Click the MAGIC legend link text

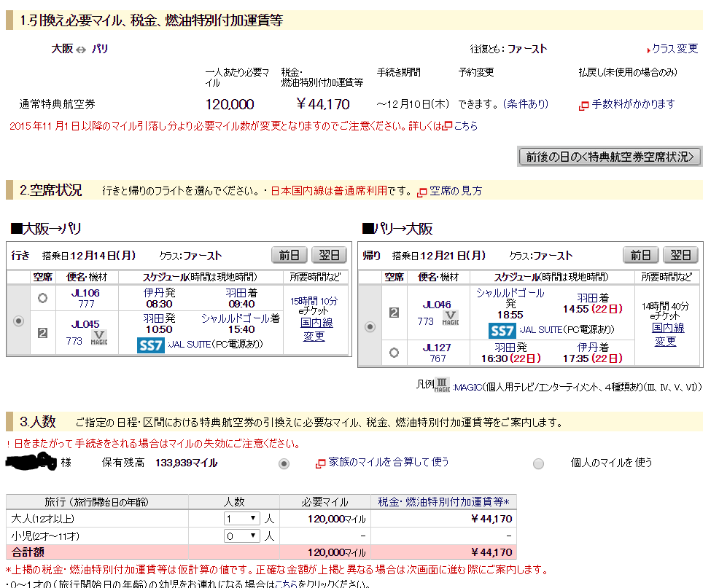pyautogui.click(x=468, y=388)
